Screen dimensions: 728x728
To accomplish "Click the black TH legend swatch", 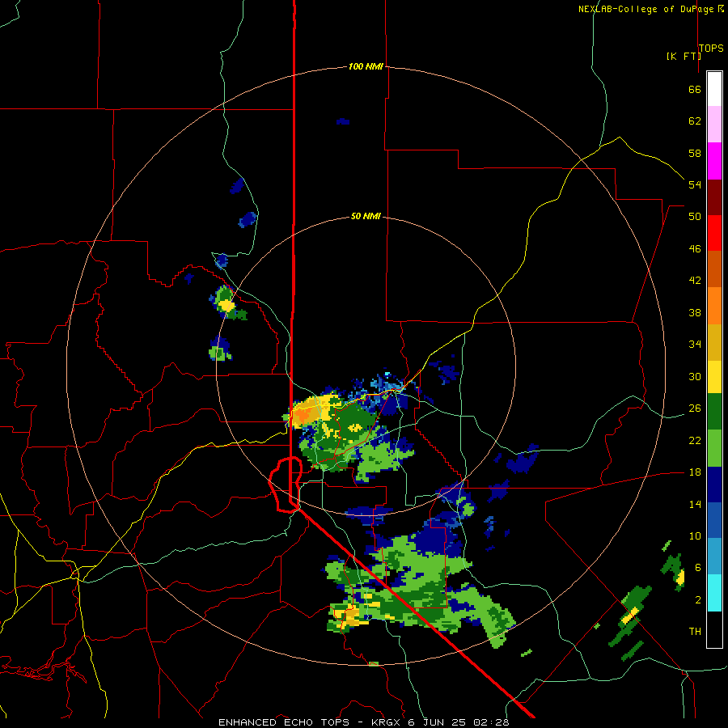I will pyautogui.click(x=714, y=629).
